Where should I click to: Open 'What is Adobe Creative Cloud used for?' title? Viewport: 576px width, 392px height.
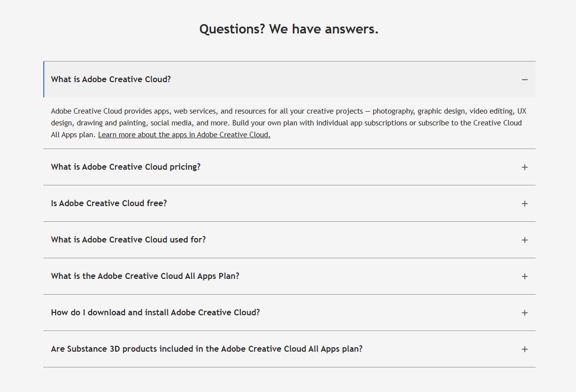tap(128, 240)
